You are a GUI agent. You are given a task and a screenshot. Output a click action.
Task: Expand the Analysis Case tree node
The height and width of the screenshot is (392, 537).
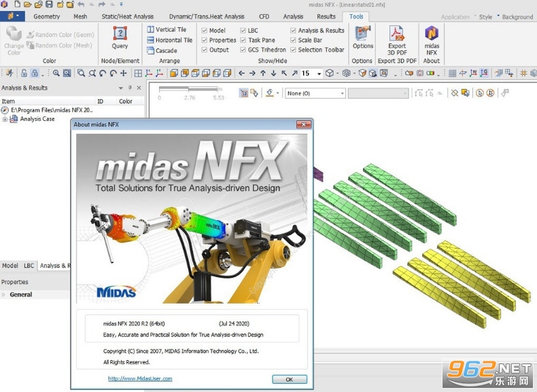point(5,119)
